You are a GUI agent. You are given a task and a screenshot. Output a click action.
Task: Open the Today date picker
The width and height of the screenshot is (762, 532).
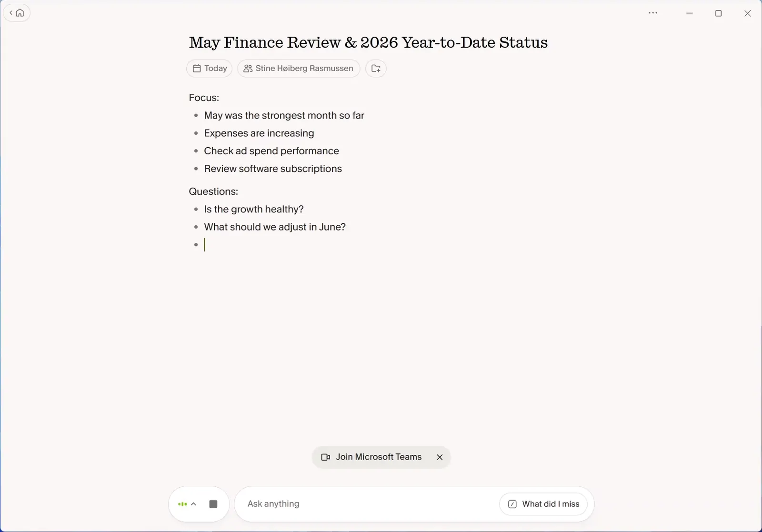[210, 69]
